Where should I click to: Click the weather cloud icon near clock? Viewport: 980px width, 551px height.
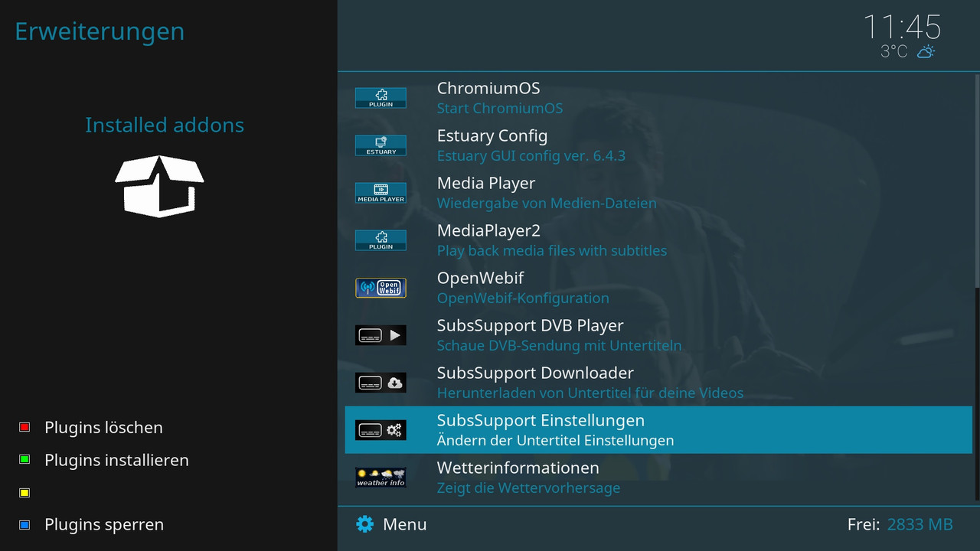click(926, 51)
